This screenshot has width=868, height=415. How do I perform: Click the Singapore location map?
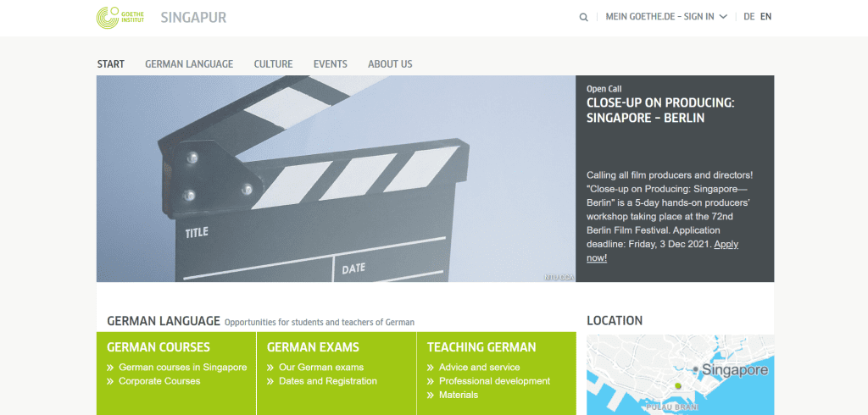pyautogui.click(x=681, y=374)
